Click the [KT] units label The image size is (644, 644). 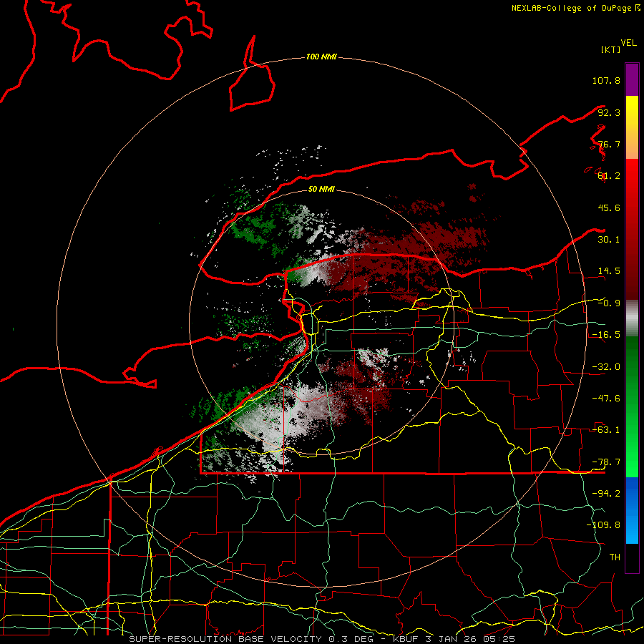[x=610, y=49]
